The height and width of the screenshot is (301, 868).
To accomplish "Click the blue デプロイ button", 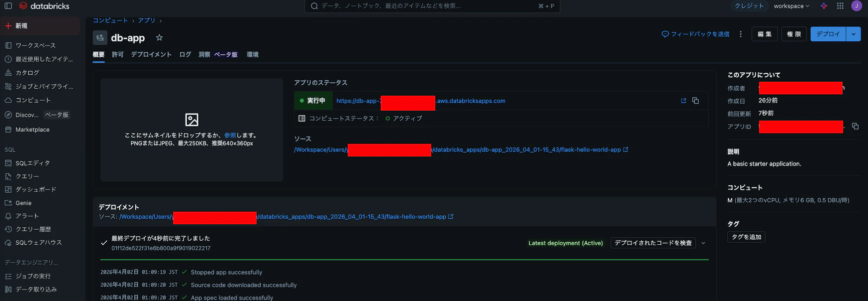I will 828,34.
